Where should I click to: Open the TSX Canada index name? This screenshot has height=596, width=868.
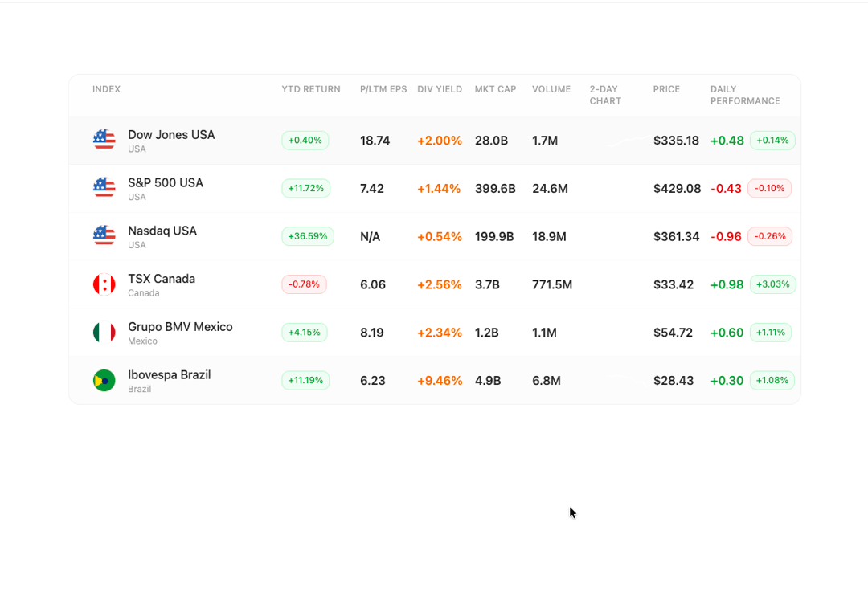(162, 279)
